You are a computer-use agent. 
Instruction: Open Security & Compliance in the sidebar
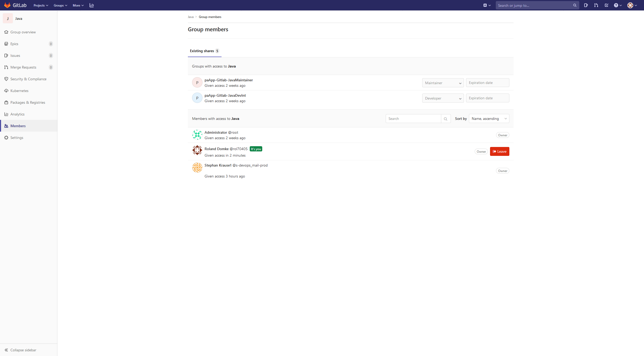pyautogui.click(x=28, y=79)
